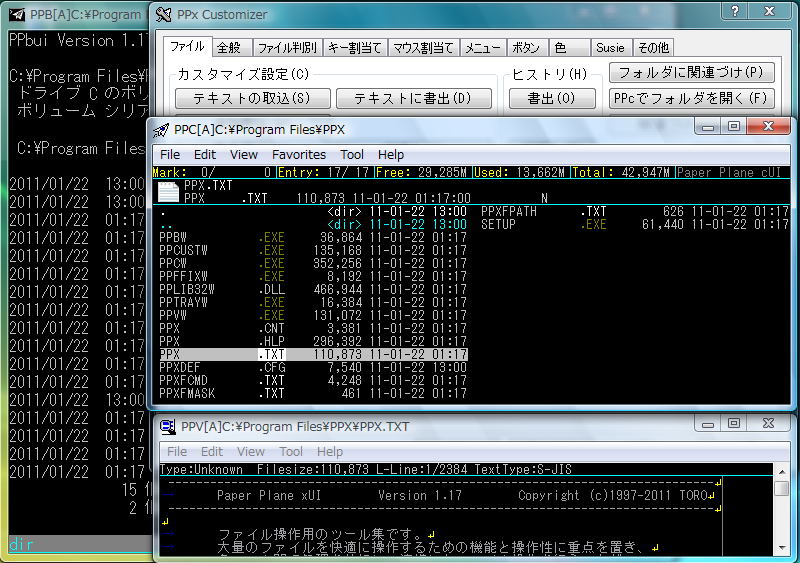Image resolution: width=800 pixels, height=563 pixels.
Task: Click the フォルダに関連づけ(P) button
Action: click(691, 73)
